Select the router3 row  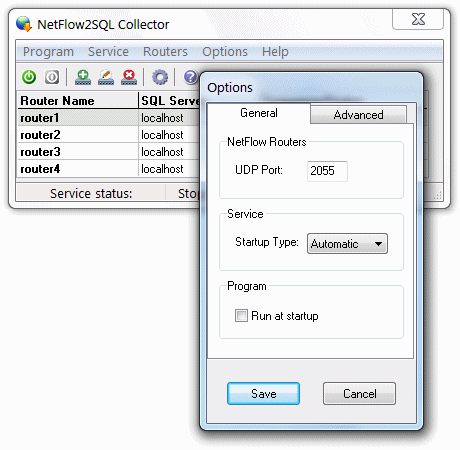(109, 152)
